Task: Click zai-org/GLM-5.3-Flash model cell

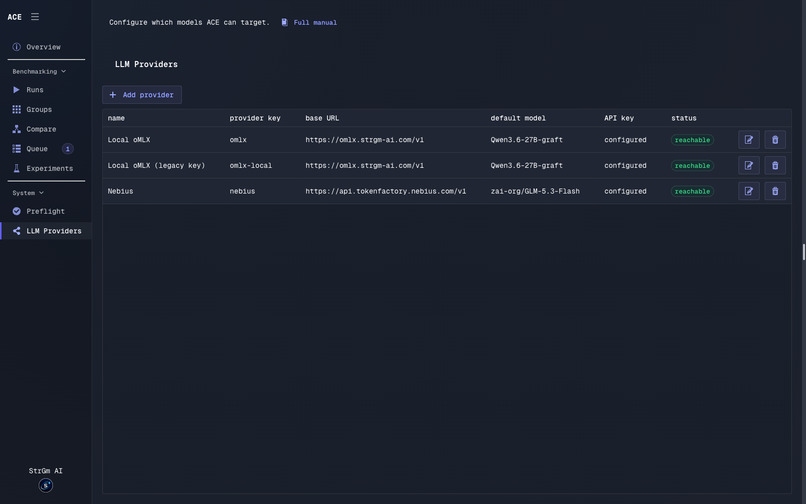Action: pyautogui.click(x=535, y=191)
